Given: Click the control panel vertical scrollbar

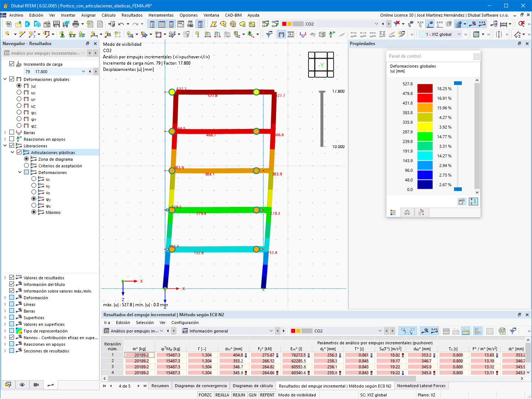Looking at the screenshot, I should tap(477, 136).
